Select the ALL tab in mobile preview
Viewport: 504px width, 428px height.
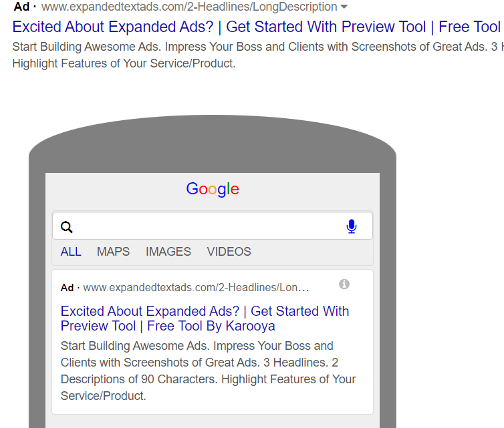71,252
